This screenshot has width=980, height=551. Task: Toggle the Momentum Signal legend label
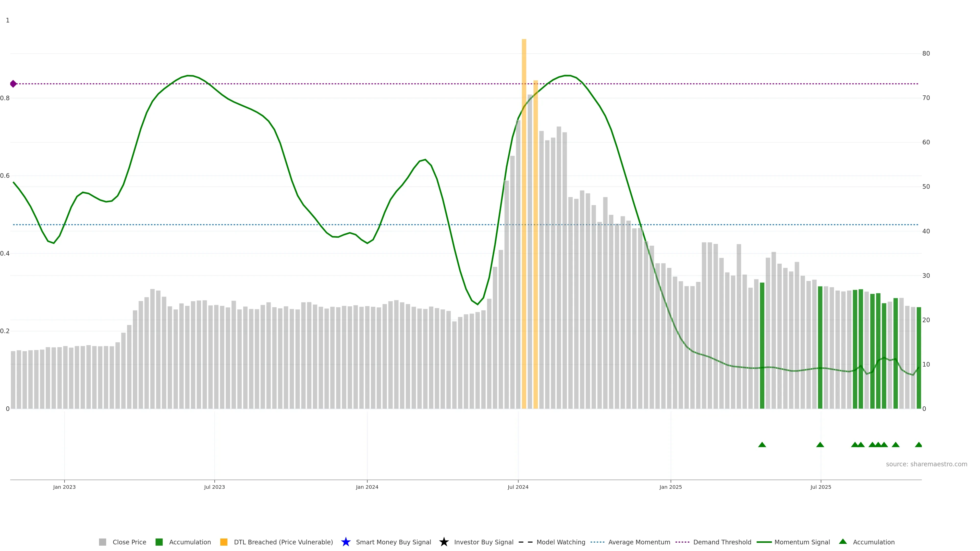802,542
